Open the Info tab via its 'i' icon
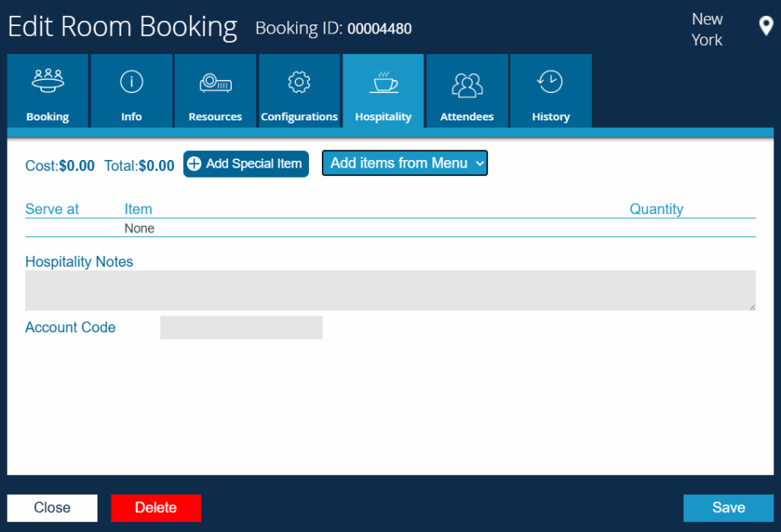781x532 pixels. tap(131, 82)
